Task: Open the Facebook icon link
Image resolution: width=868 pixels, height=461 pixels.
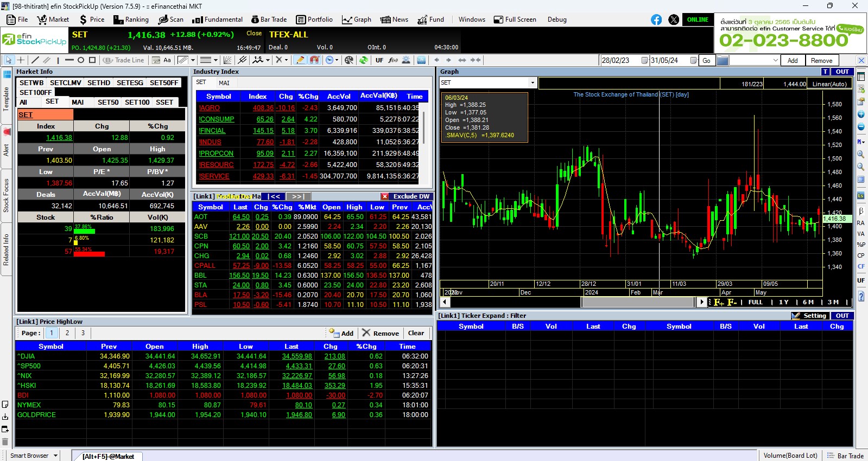Action: pyautogui.click(x=656, y=20)
